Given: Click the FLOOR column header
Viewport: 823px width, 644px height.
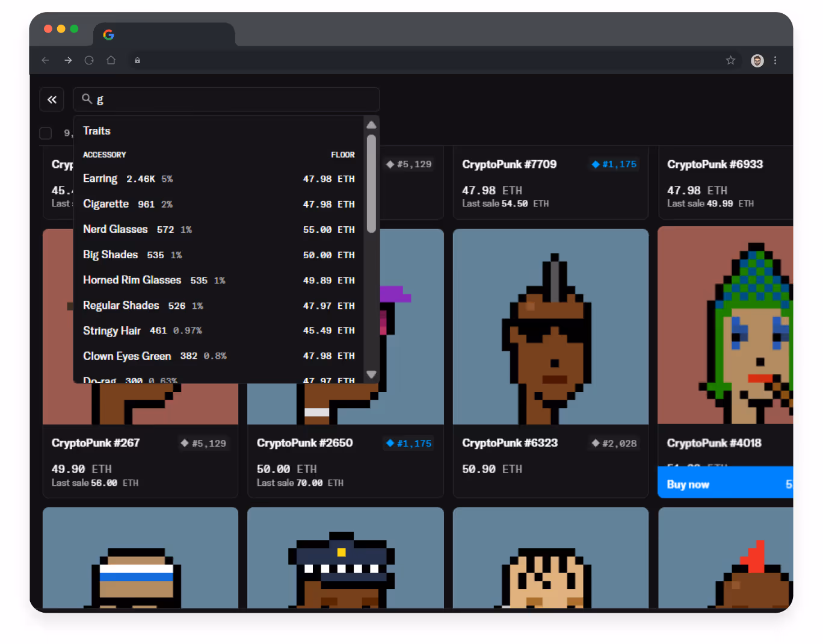Looking at the screenshot, I should (x=343, y=155).
